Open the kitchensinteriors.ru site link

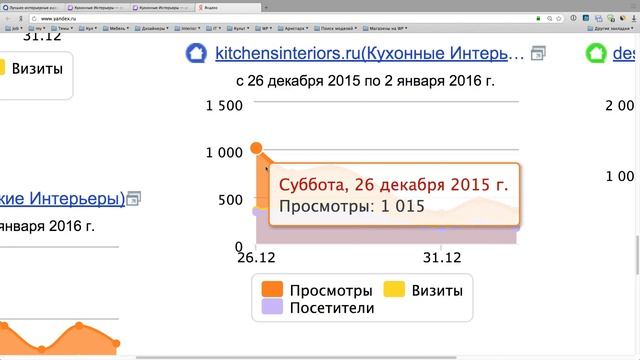click(369, 53)
